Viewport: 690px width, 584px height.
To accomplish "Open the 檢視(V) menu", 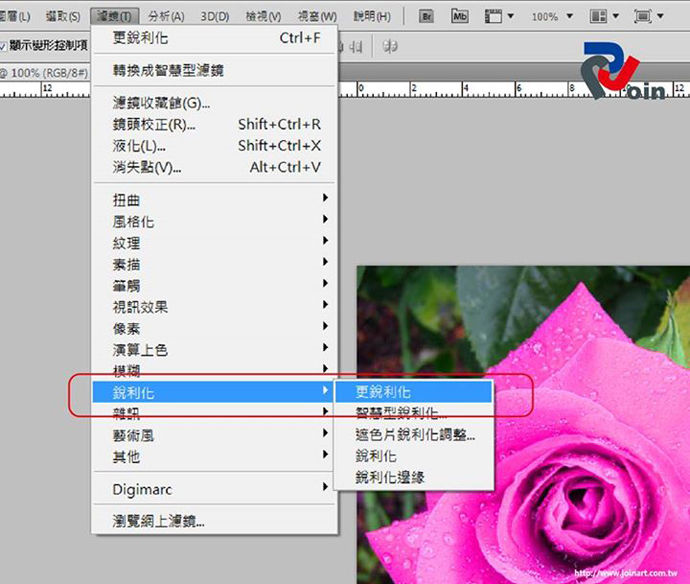I will point(263,17).
